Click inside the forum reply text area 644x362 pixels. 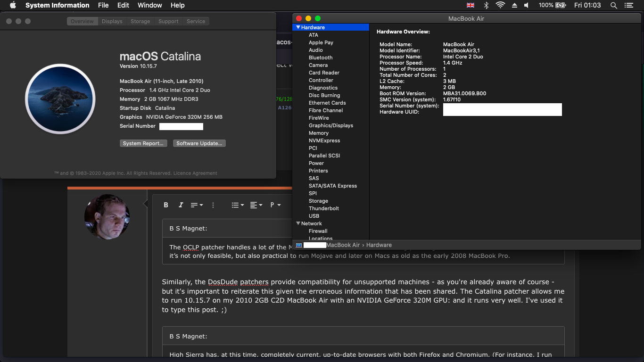point(363,297)
